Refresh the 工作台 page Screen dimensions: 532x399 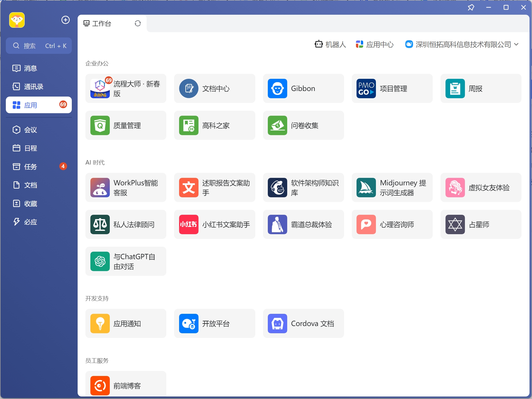point(138,23)
